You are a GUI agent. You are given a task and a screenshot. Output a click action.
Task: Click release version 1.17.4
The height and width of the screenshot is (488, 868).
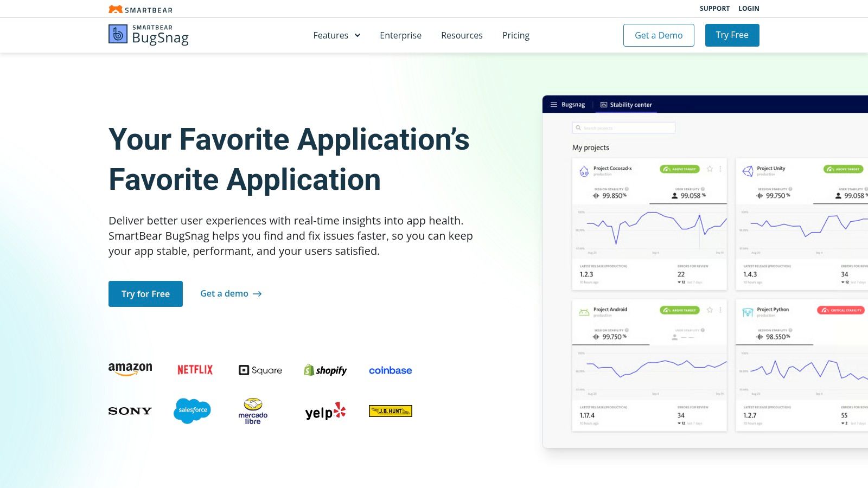(x=588, y=415)
